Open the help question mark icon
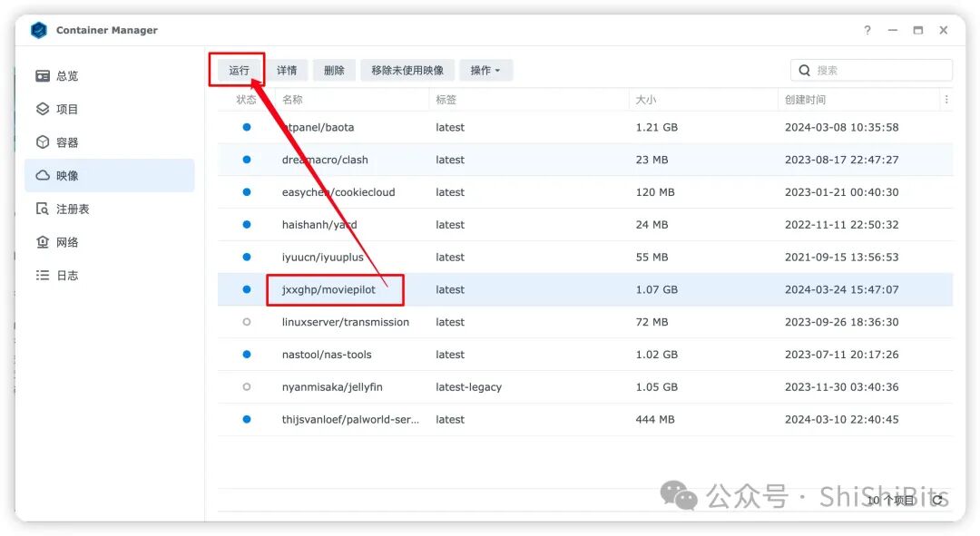Image resolution: width=980 pixels, height=536 pixels. (867, 30)
